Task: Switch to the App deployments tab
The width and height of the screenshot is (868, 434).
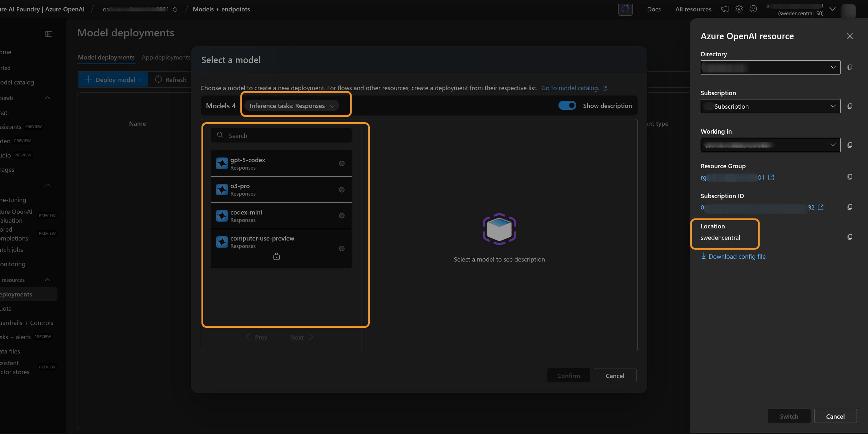Action: click(x=166, y=57)
